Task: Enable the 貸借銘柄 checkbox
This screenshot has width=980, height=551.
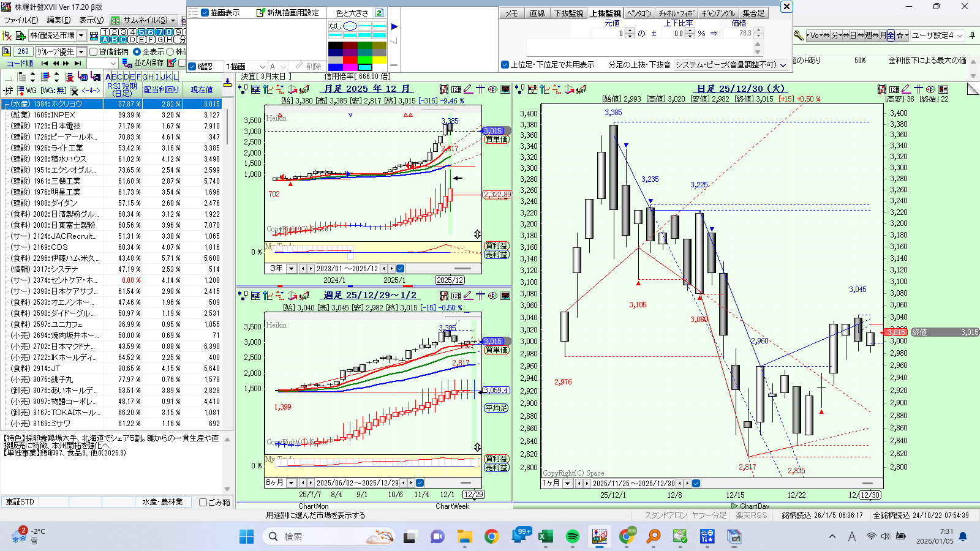Action: [x=94, y=52]
